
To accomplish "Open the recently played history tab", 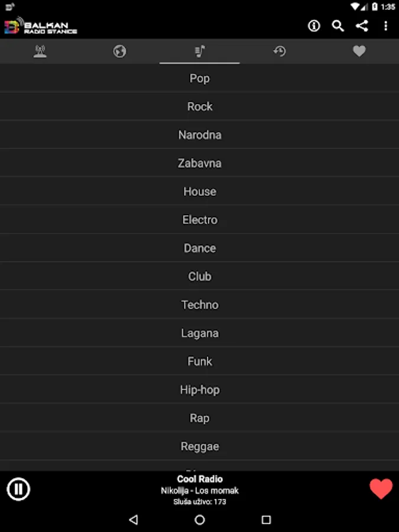I will 280,51.
